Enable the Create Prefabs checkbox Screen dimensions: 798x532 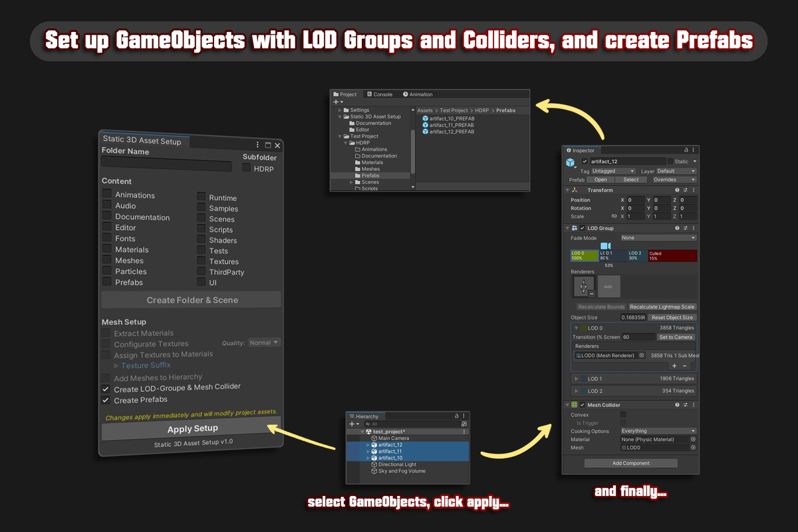[104, 398]
